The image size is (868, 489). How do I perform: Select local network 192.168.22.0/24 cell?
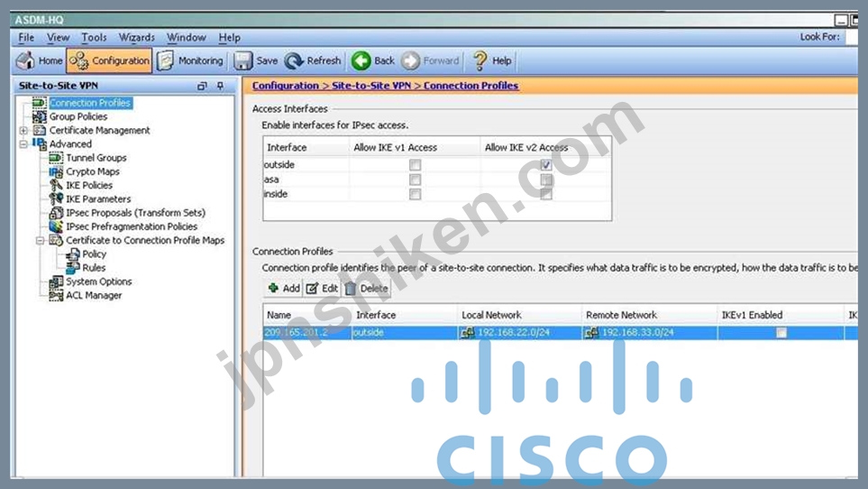(519, 333)
